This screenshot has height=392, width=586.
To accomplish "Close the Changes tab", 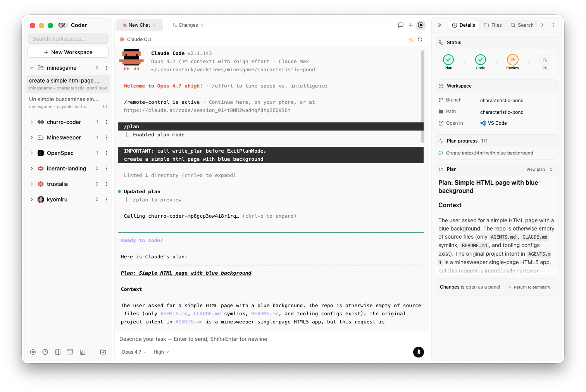I will (202, 25).
